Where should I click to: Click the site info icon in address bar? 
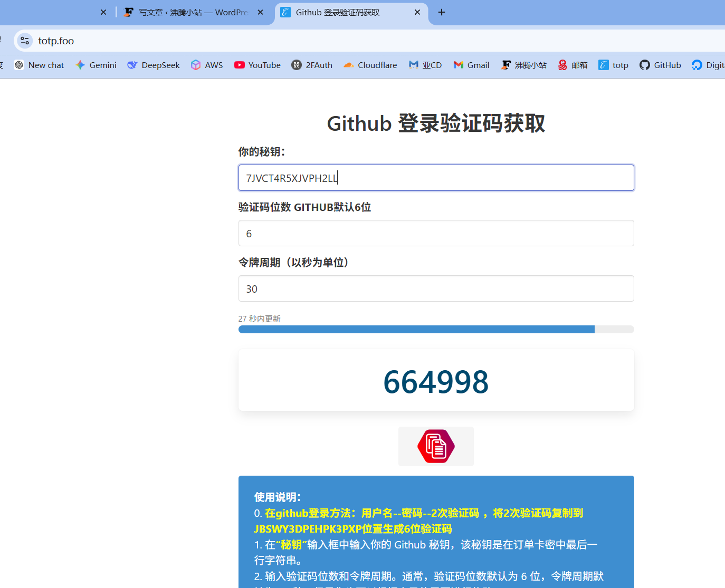tap(24, 41)
